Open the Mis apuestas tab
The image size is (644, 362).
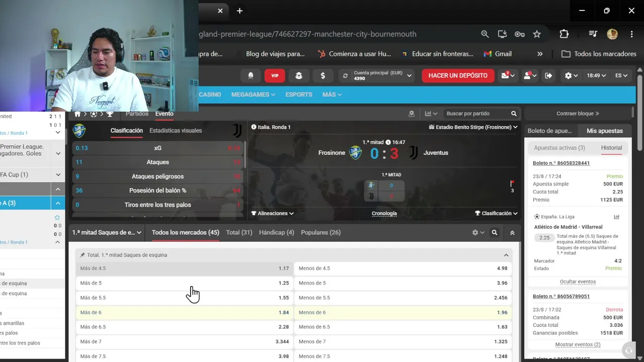(x=605, y=131)
